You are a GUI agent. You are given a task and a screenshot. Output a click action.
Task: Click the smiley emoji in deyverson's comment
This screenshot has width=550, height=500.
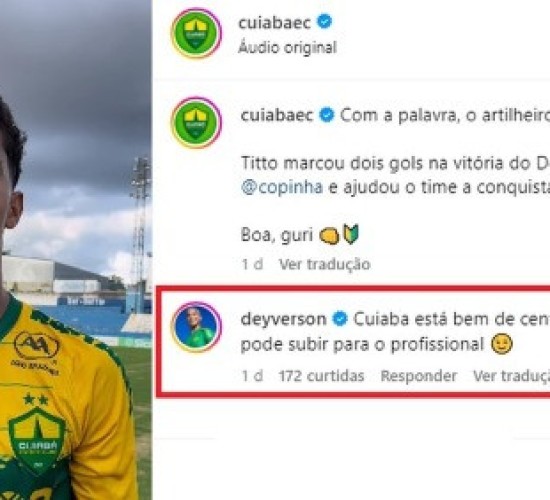(x=502, y=344)
